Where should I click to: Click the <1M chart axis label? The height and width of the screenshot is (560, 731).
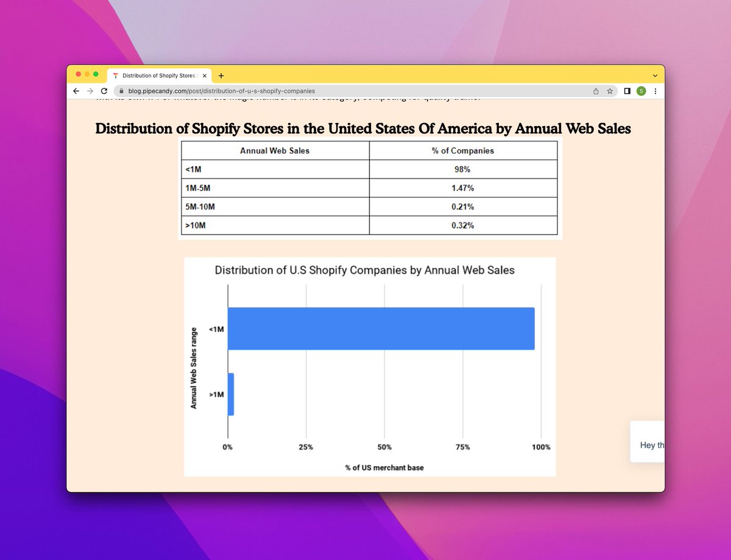coord(217,329)
